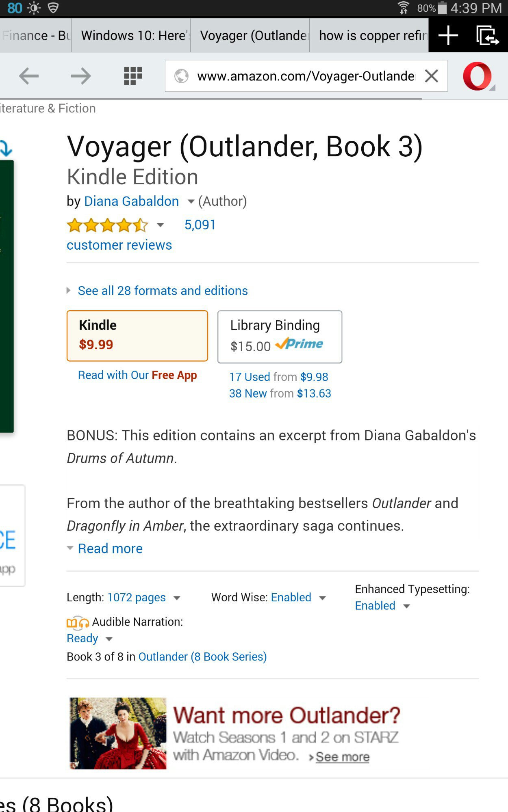This screenshot has height=812, width=508.
Task: Open the speed dial grid icon
Action: tap(133, 76)
